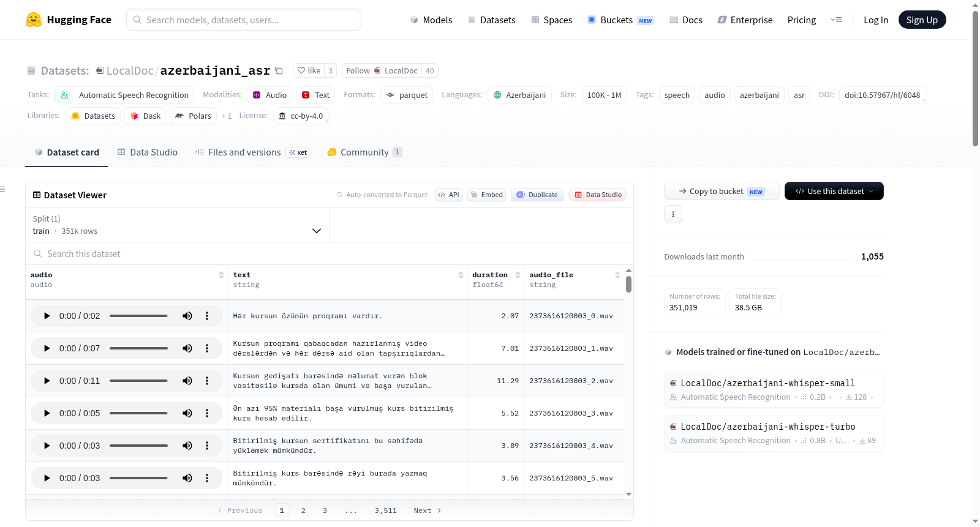Image resolution: width=980 pixels, height=527 pixels.
Task: Mute the 0:07 audio sample's speaker icon
Action: pos(187,348)
